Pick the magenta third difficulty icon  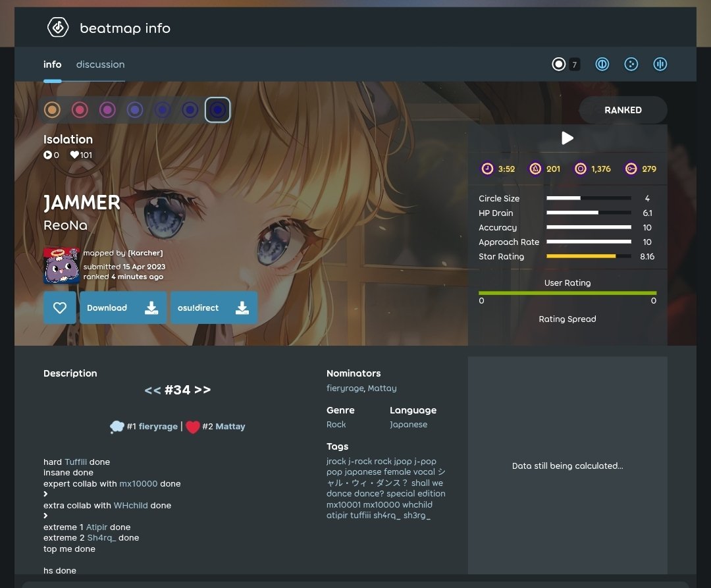107,110
